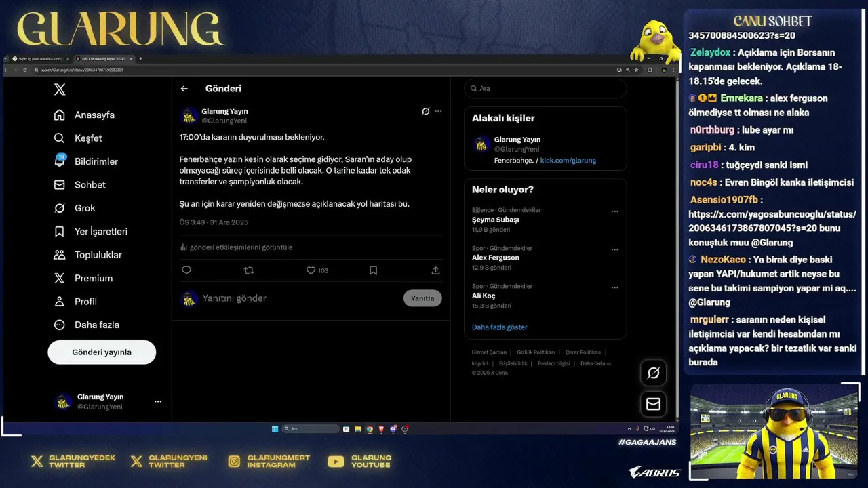
Task: Open the @GlarungYeni handle on the post
Action: pos(224,121)
